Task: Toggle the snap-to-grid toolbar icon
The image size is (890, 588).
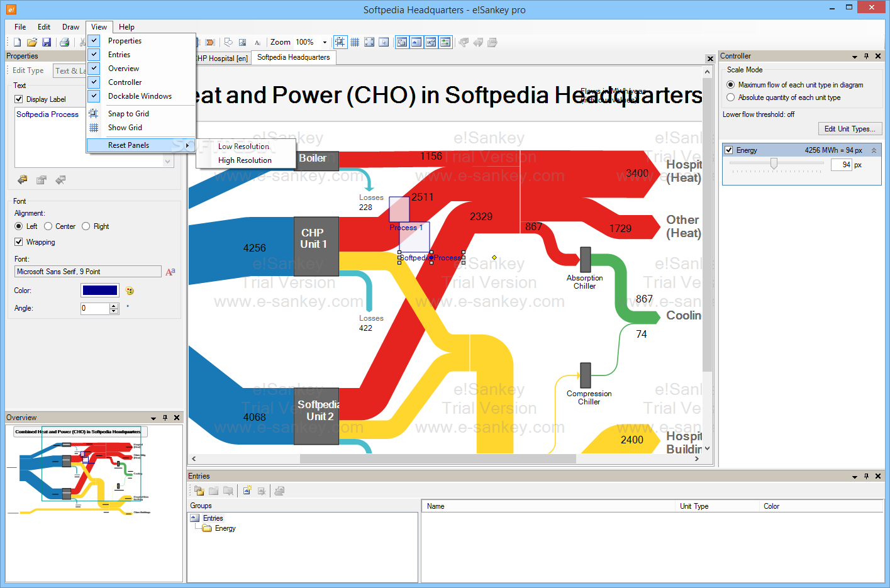Action: (x=340, y=42)
